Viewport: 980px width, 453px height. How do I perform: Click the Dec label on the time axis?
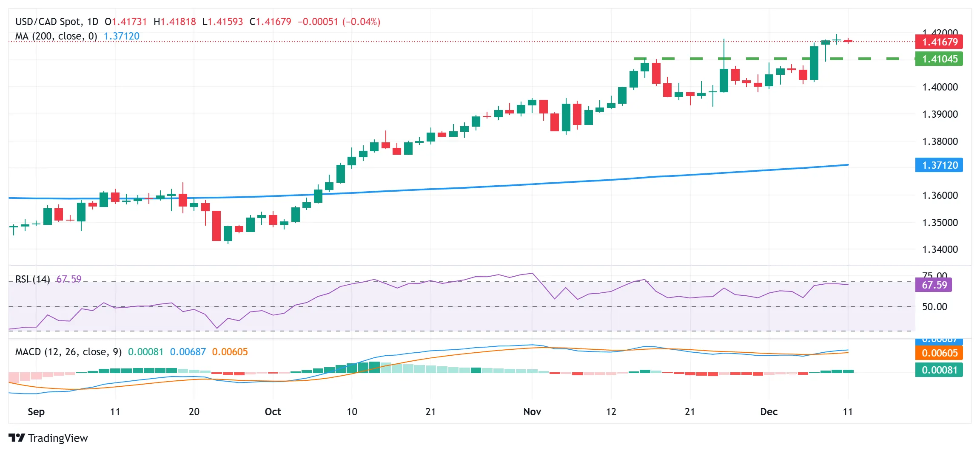[769, 411]
